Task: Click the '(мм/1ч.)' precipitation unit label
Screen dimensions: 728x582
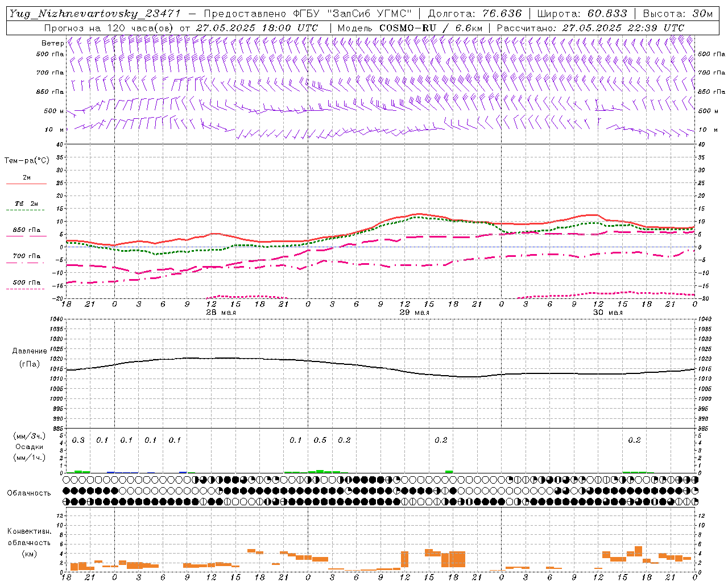Action: click(x=30, y=458)
